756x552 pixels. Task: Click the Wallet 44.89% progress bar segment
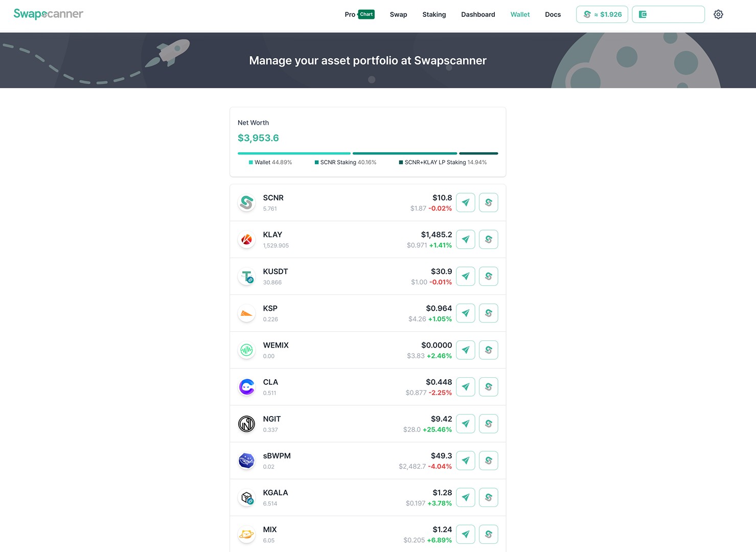click(x=294, y=153)
